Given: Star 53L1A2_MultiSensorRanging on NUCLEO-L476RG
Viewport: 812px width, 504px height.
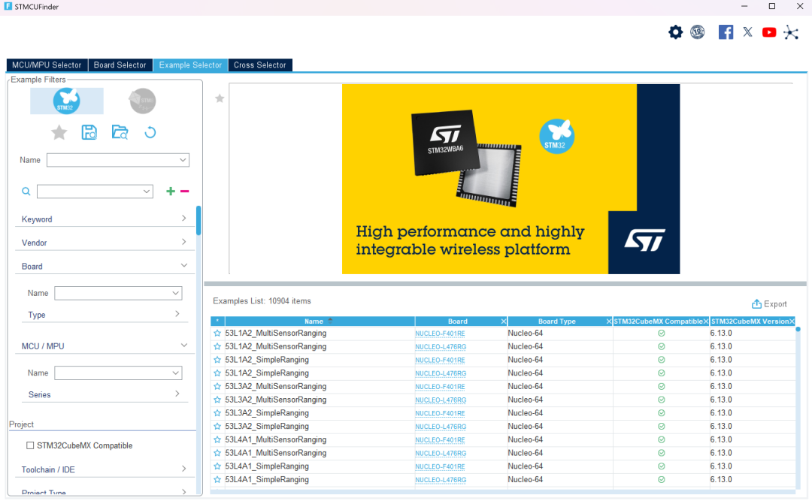Looking at the screenshot, I should pyautogui.click(x=217, y=347).
